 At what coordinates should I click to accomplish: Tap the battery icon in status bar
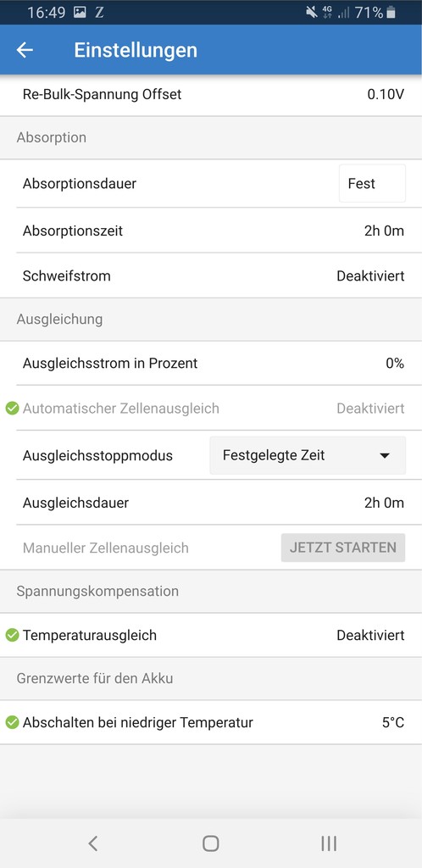pos(391,12)
